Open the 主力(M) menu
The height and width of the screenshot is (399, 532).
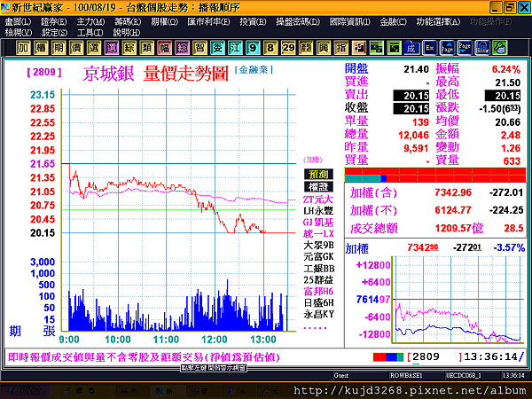tap(90, 22)
